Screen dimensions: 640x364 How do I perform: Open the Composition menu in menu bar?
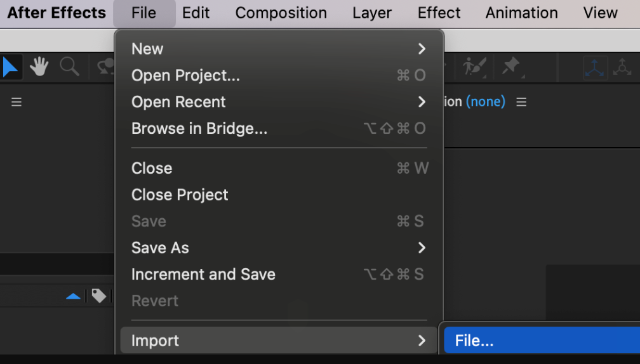[281, 13]
